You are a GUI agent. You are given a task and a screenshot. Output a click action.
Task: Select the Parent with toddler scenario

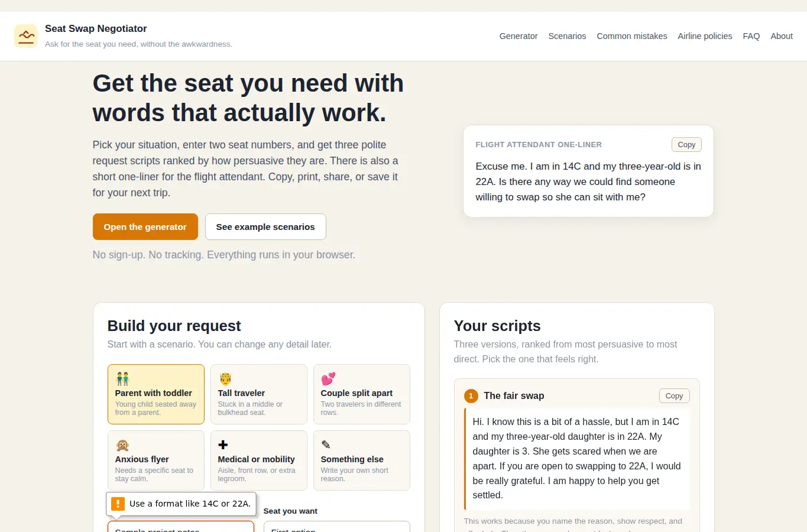[x=156, y=394]
